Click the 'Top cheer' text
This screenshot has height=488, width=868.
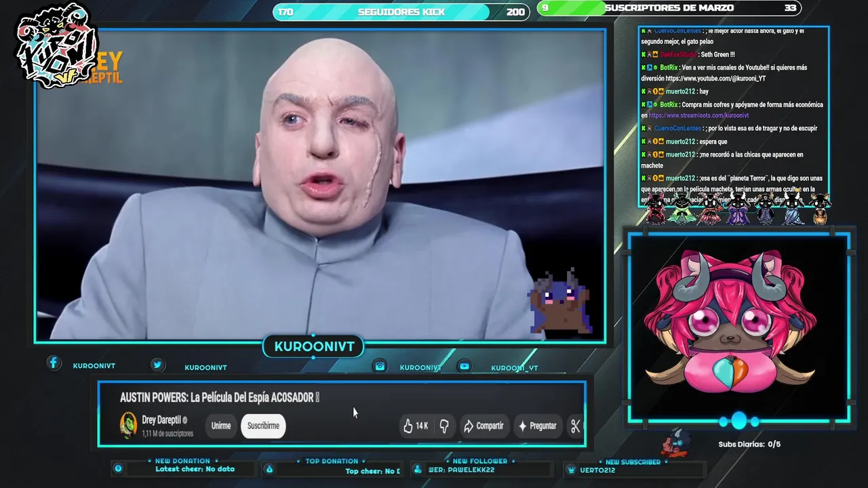pyautogui.click(x=372, y=471)
